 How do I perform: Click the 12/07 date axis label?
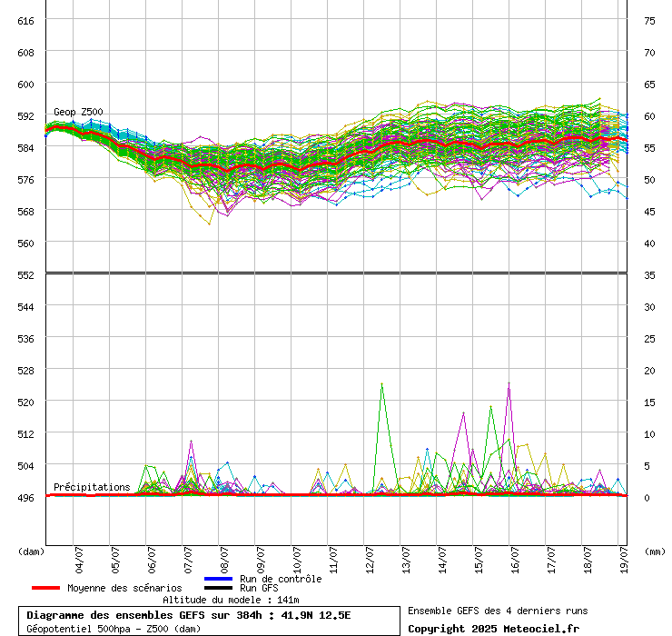coord(370,560)
